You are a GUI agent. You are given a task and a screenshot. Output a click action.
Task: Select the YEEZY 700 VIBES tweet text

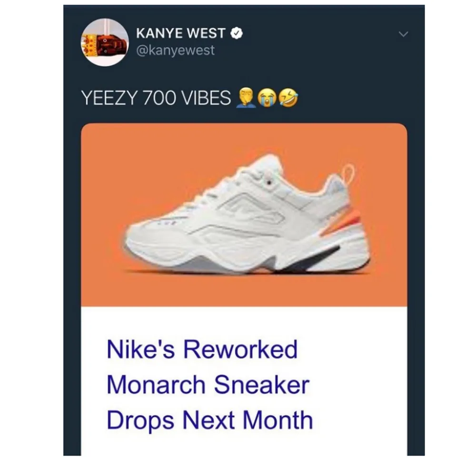point(156,98)
